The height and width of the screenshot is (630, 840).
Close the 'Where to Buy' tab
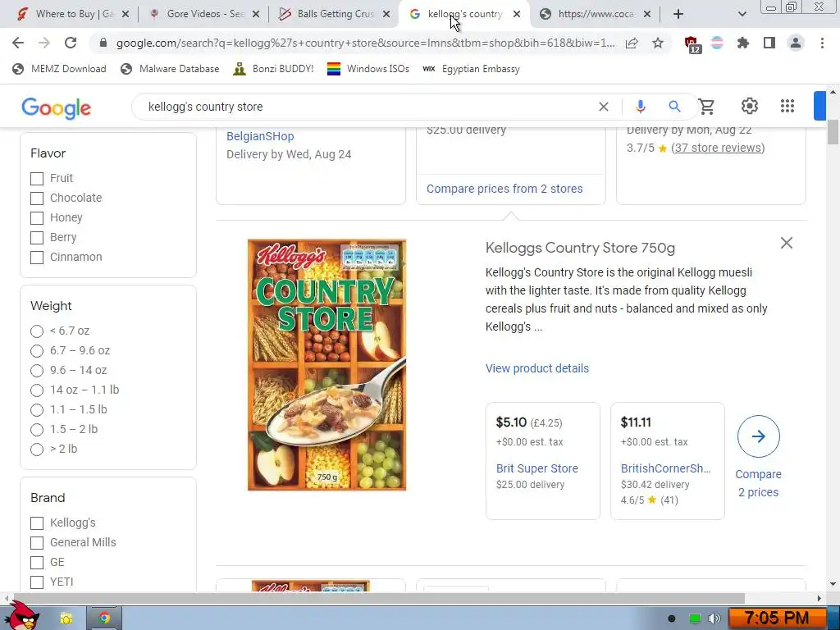126,15
